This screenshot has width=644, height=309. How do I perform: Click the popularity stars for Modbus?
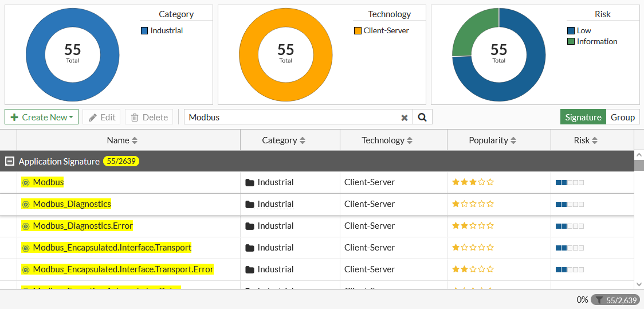point(473,182)
